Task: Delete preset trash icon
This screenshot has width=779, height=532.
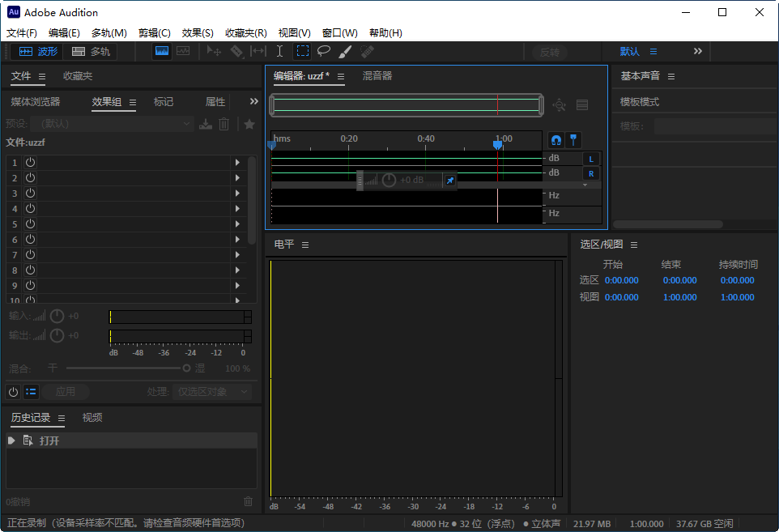Action: 224,124
